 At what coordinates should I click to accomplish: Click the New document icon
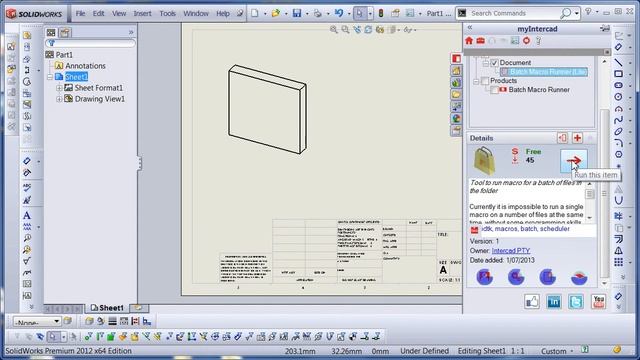(x=255, y=13)
